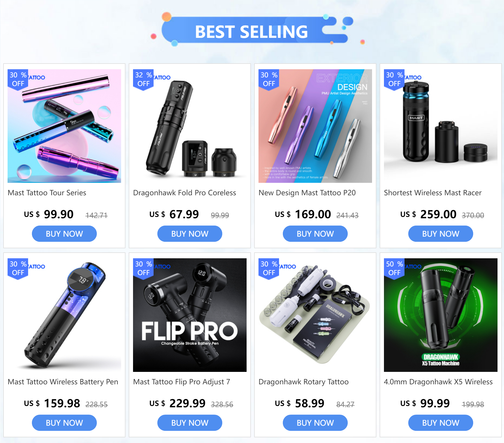Screen dimensions: 504x443
Task: Buy the Dragonhawk Rotary Tattoo kit
Action: [x=315, y=423]
